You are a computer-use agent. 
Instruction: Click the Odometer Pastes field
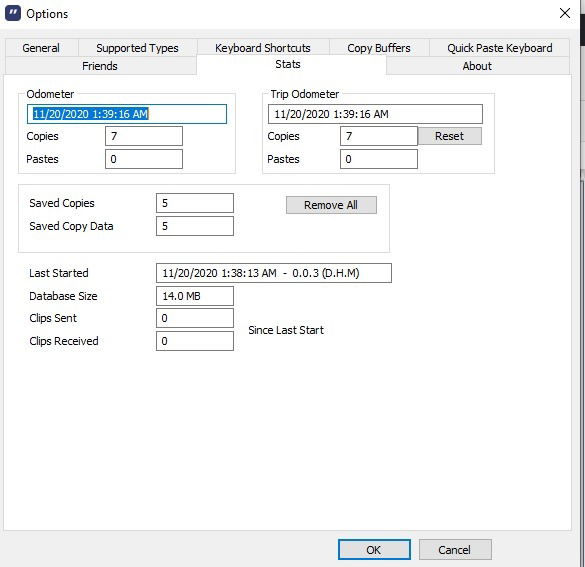[144, 159]
